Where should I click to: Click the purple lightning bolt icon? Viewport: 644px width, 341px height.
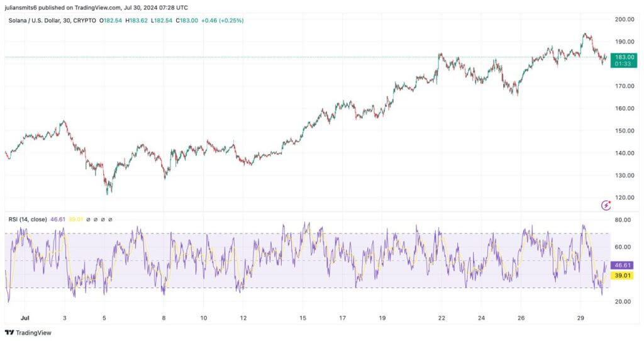(606, 204)
